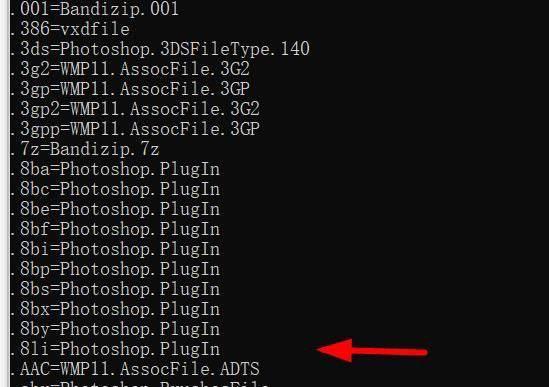This screenshot has height=387, width=549.
Task: Select the .3gp=WMP11.AssocFile.3GP entry
Action: (x=130, y=89)
